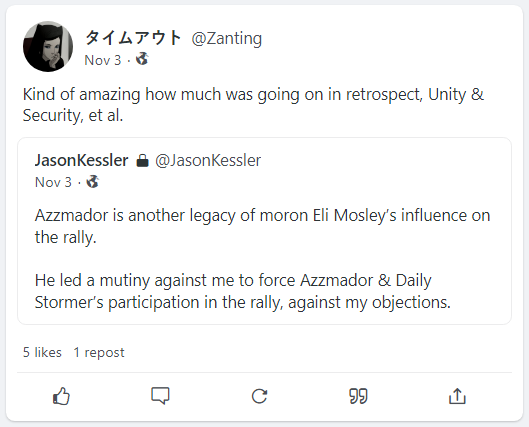The width and height of the screenshot is (529, 427).
Task: Open the Zanting profile avatar
Action: pyautogui.click(x=48, y=47)
